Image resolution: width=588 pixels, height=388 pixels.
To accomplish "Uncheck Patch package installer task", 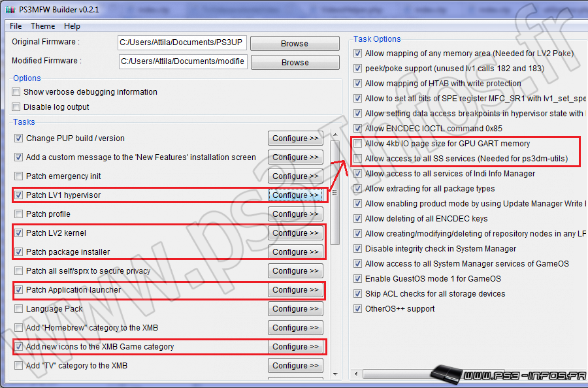I will [x=18, y=252].
